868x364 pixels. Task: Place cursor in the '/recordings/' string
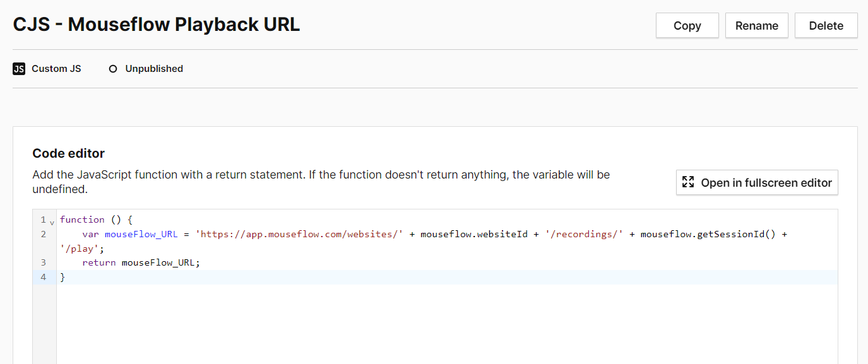584,234
